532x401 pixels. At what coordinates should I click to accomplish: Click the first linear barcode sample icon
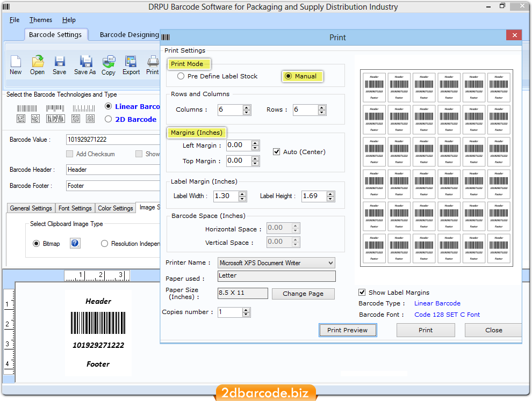(x=27, y=108)
